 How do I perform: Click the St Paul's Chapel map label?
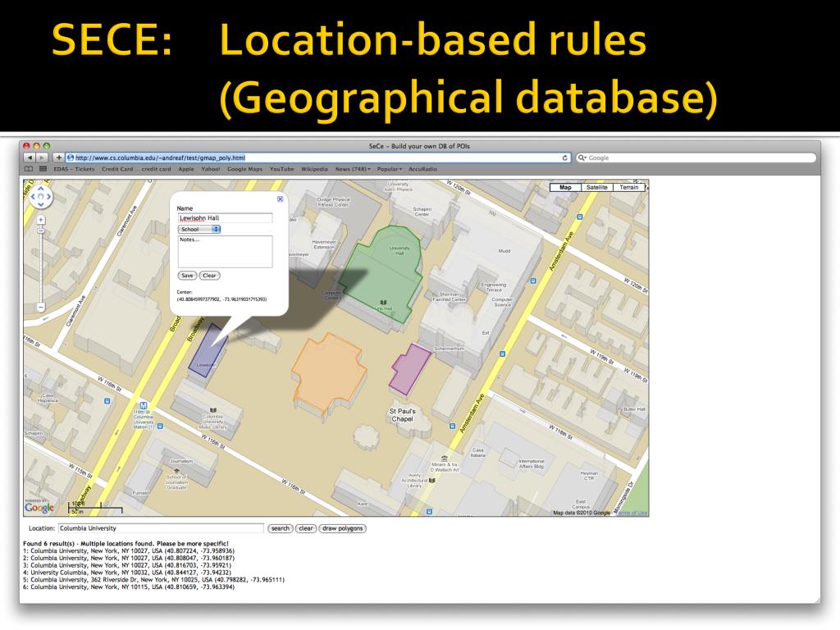[402, 415]
